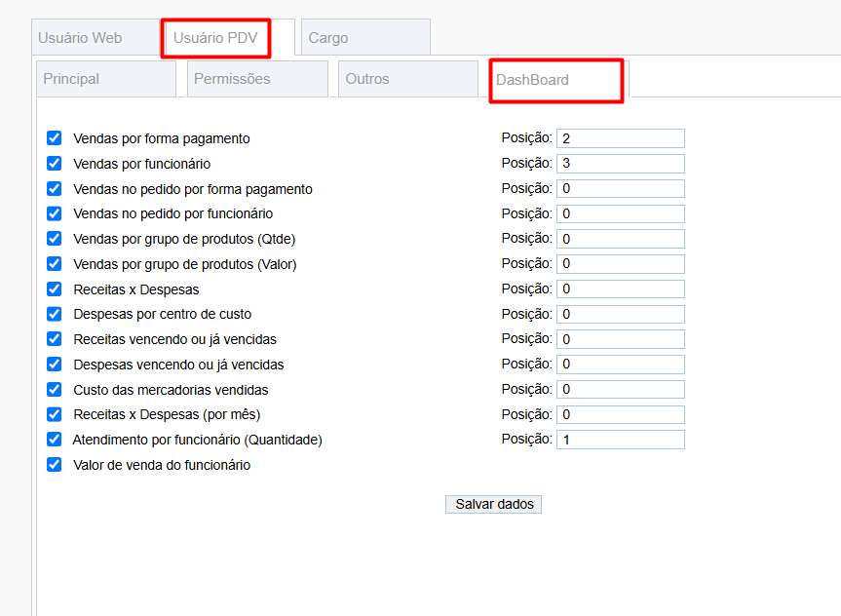Toggle Valor de venda do funcionário checkbox

[55, 464]
